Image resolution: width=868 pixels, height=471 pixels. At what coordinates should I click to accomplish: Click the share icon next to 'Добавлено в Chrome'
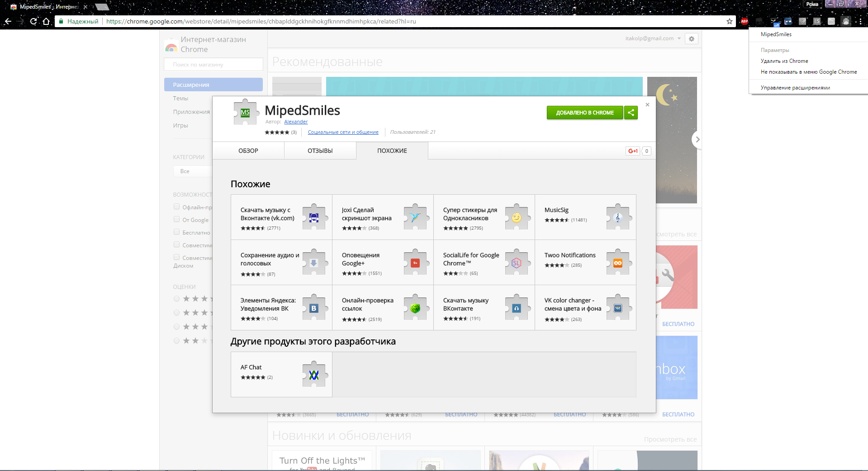coord(631,113)
